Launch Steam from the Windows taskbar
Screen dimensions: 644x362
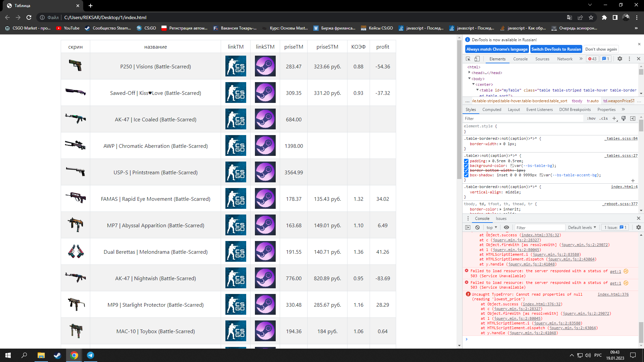[57, 355]
